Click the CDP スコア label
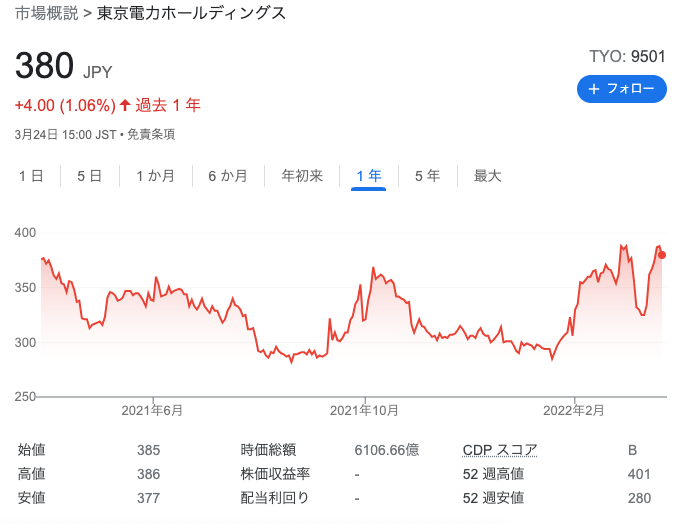This screenshot has height=524, width=686. [x=500, y=450]
